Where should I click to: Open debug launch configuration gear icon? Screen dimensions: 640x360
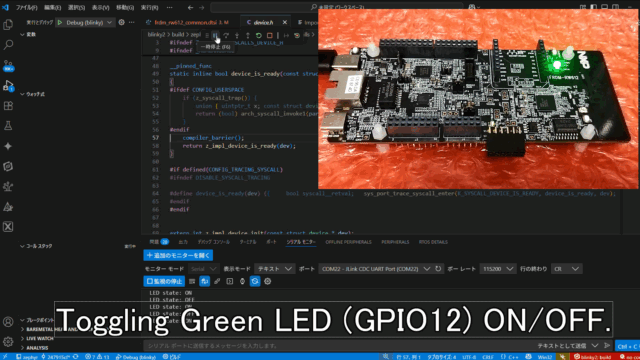121,22
